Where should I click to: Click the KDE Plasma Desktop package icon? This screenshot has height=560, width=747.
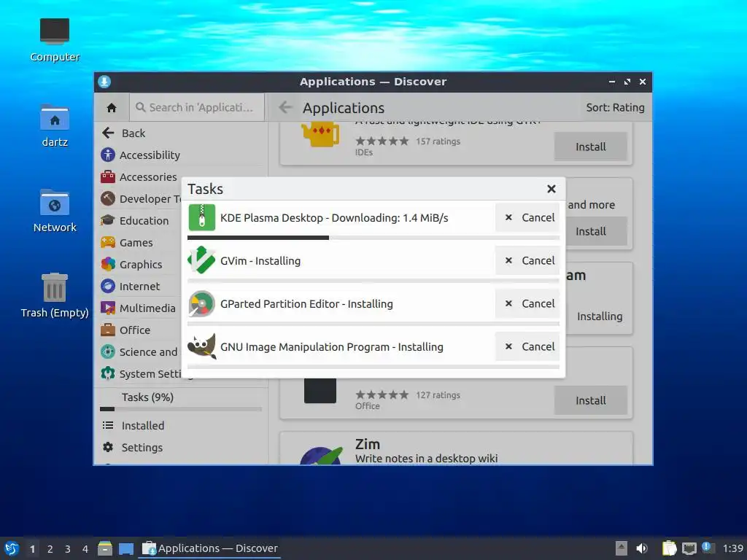pyautogui.click(x=201, y=217)
